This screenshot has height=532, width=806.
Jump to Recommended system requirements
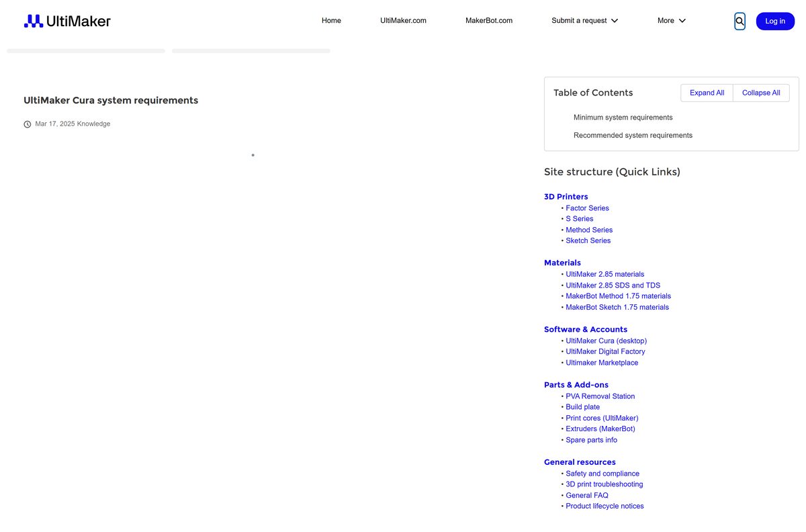click(633, 136)
